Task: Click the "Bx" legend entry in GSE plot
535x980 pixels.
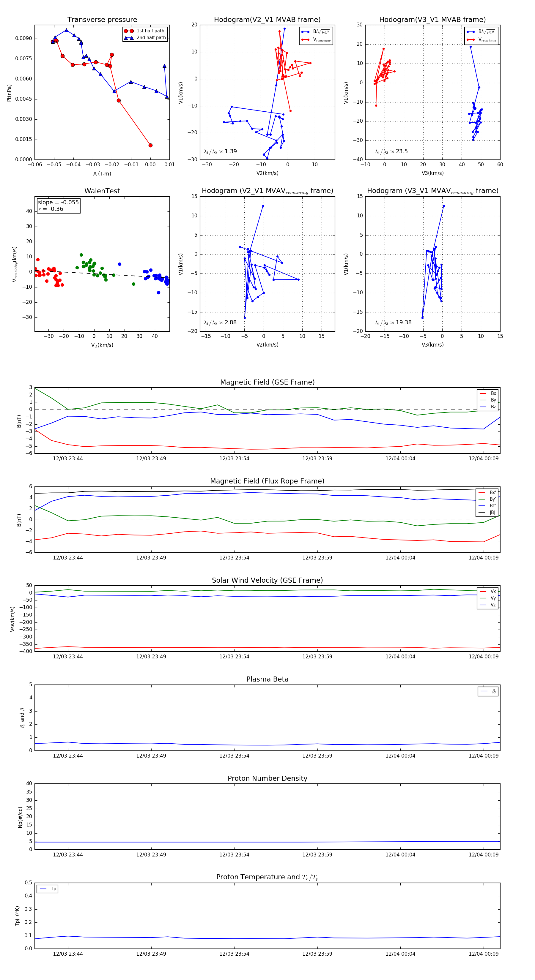Action: pyautogui.click(x=488, y=393)
